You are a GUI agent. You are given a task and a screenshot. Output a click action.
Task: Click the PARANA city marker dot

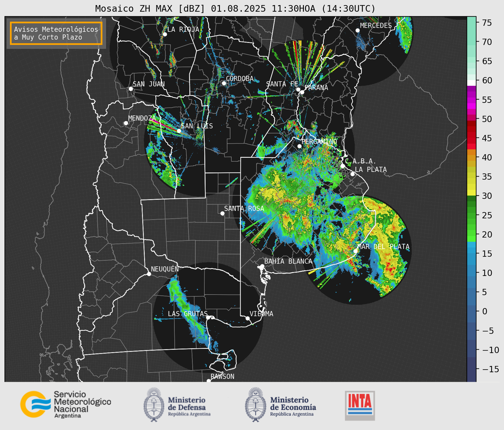[x=302, y=92]
